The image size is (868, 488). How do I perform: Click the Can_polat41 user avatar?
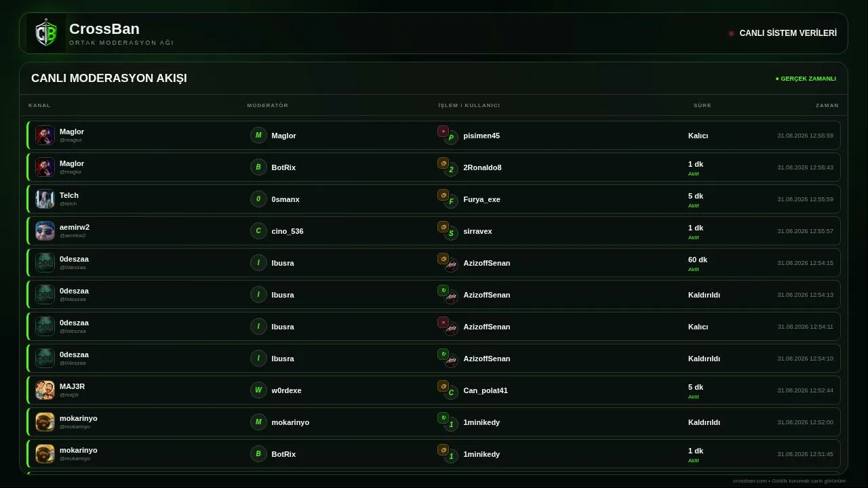click(451, 393)
